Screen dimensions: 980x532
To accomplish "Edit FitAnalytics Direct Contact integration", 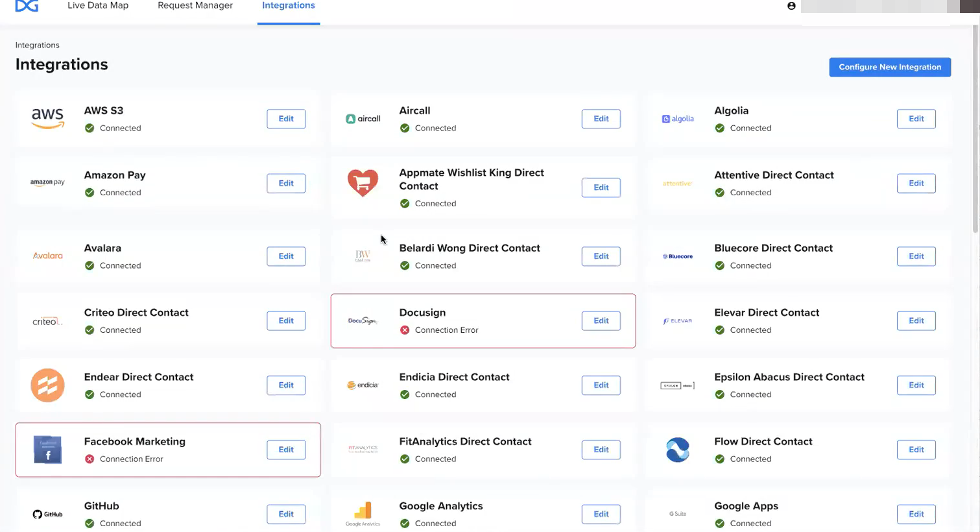I will 601,450.
